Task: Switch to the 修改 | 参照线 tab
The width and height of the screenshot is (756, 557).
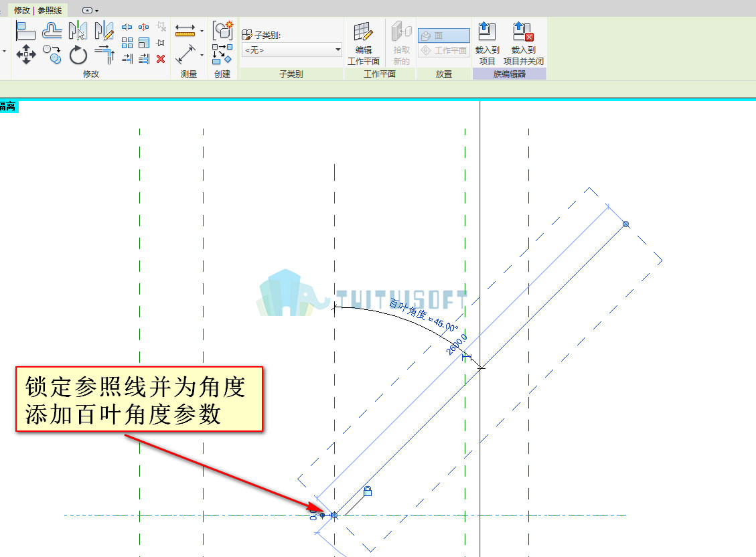Action: tap(37, 10)
